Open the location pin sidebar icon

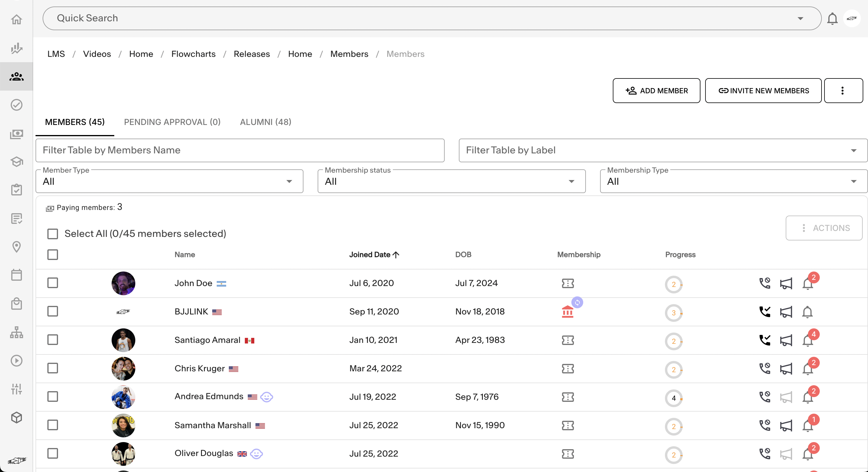tap(16, 247)
